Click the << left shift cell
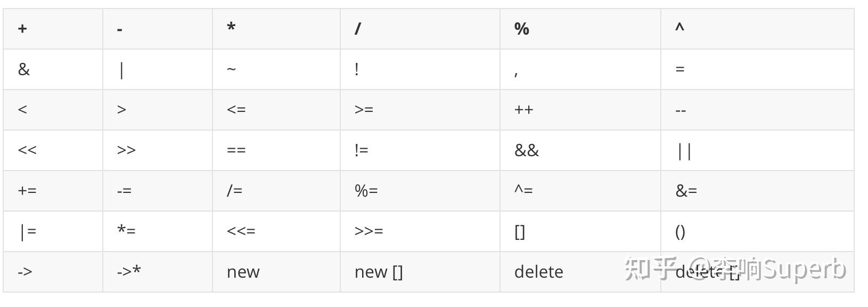The width and height of the screenshot is (868, 307). (x=53, y=150)
